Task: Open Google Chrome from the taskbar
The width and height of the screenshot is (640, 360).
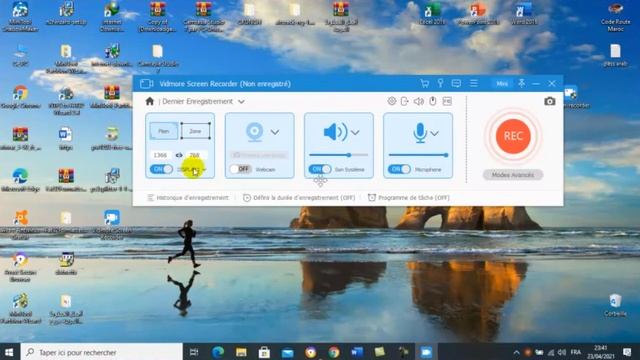Action: (x=334, y=352)
